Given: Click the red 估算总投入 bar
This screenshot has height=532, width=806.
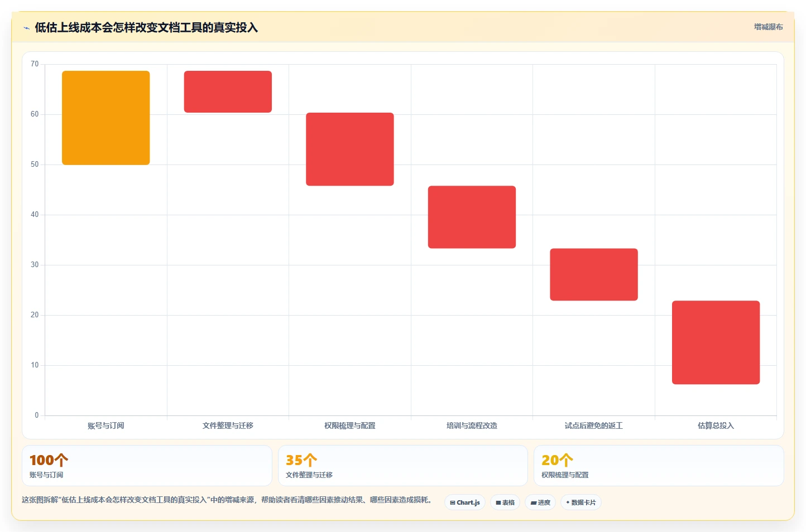Looking at the screenshot, I should pyautogui.click(x=716, y=342).
